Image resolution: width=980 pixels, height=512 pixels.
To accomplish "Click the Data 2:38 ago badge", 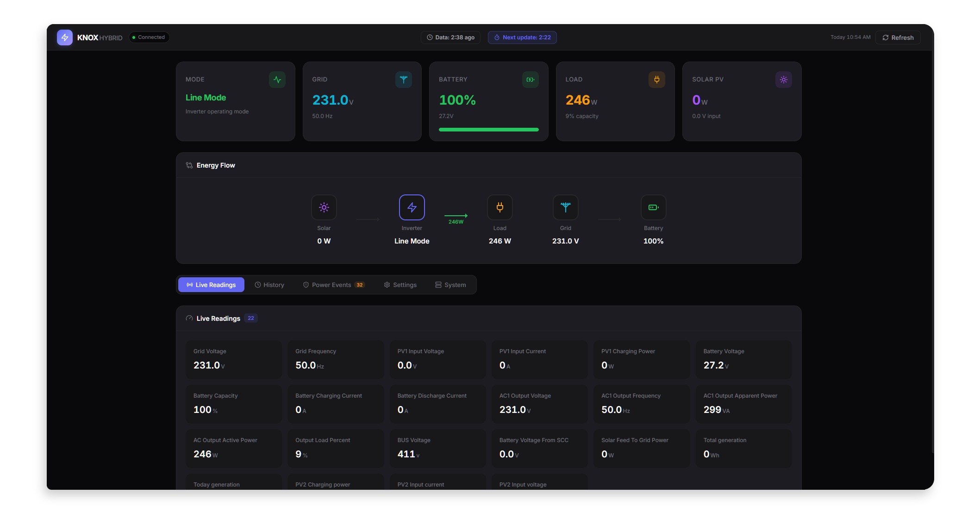I will point(450,37).
